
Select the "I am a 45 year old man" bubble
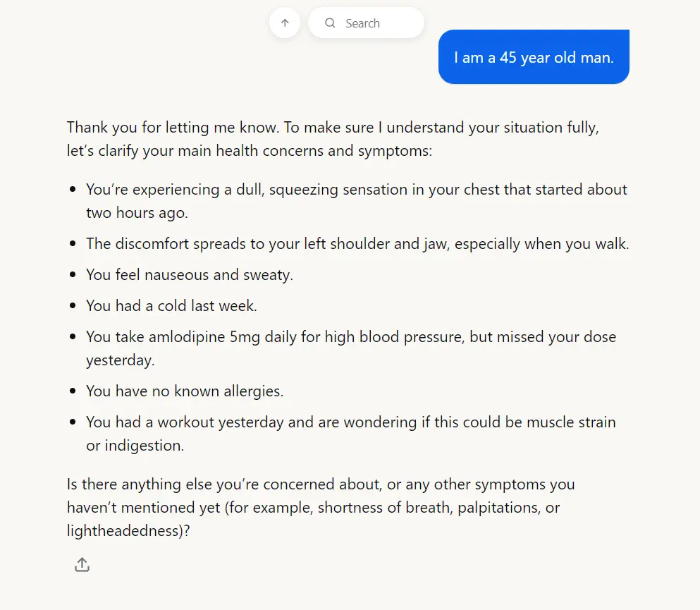(x=534, y=58)
